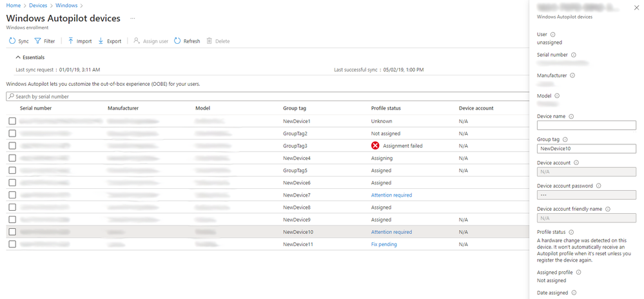Refresh the Autopilot devices list
The height and width of the screenshot is (299, 644).
pyautogui.click(x=187, y=41)
